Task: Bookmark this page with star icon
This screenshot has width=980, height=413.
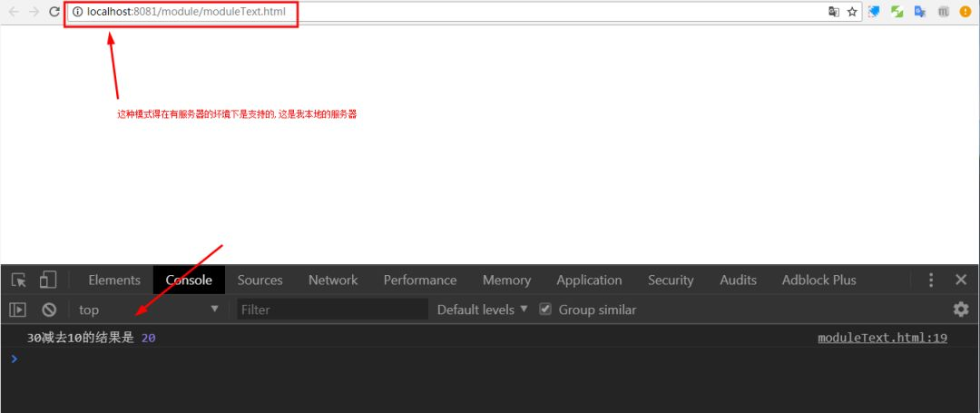Action: click(x=852, y=11)
